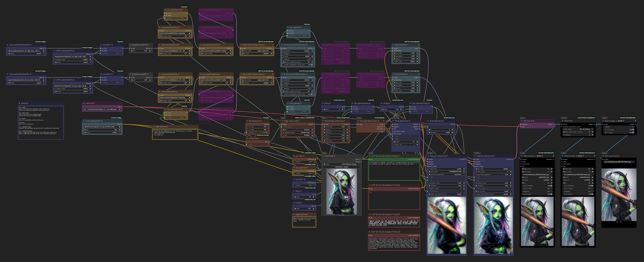Click the positive prompt text box

394,171
